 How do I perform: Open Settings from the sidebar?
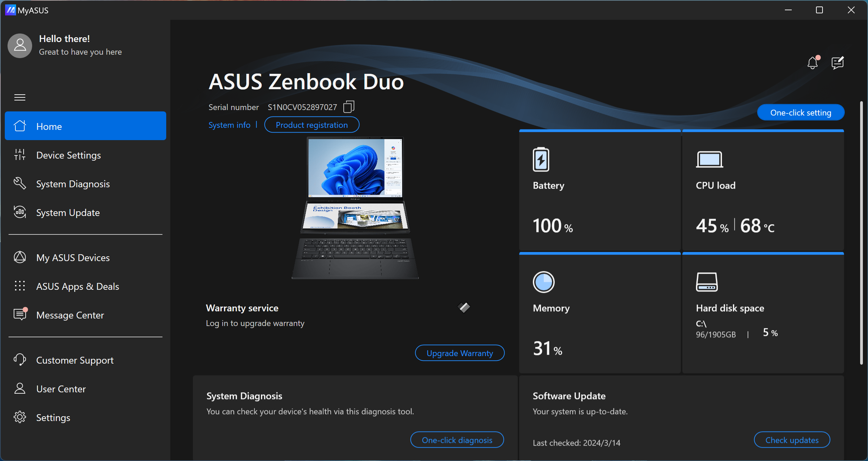(x=86, y=417)
